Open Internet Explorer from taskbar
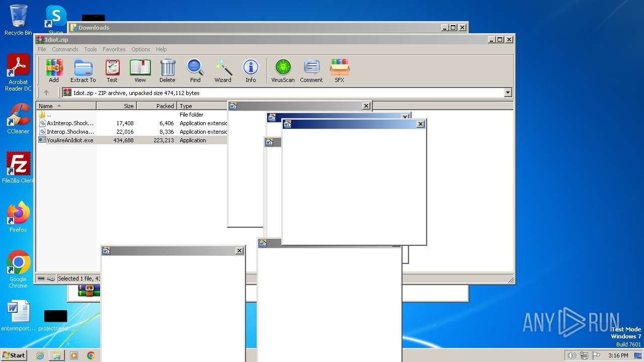The image size is (644, 362). pyautogui.click(x=40, y=355)
